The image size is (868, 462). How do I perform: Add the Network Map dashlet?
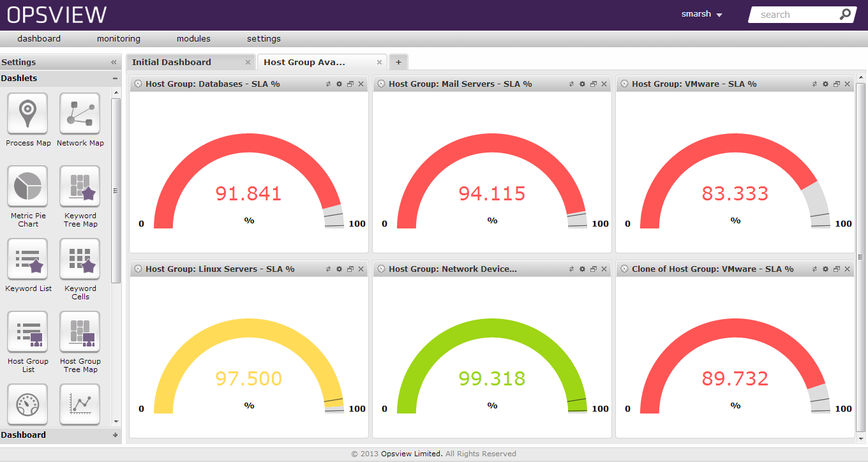click(80, 114)
